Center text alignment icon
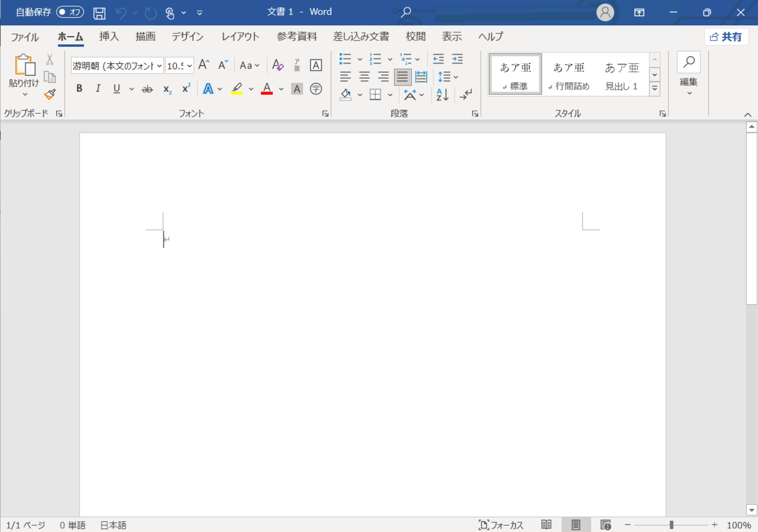Image resolution: width=758 pixels, height=532 pixels. 364,77
